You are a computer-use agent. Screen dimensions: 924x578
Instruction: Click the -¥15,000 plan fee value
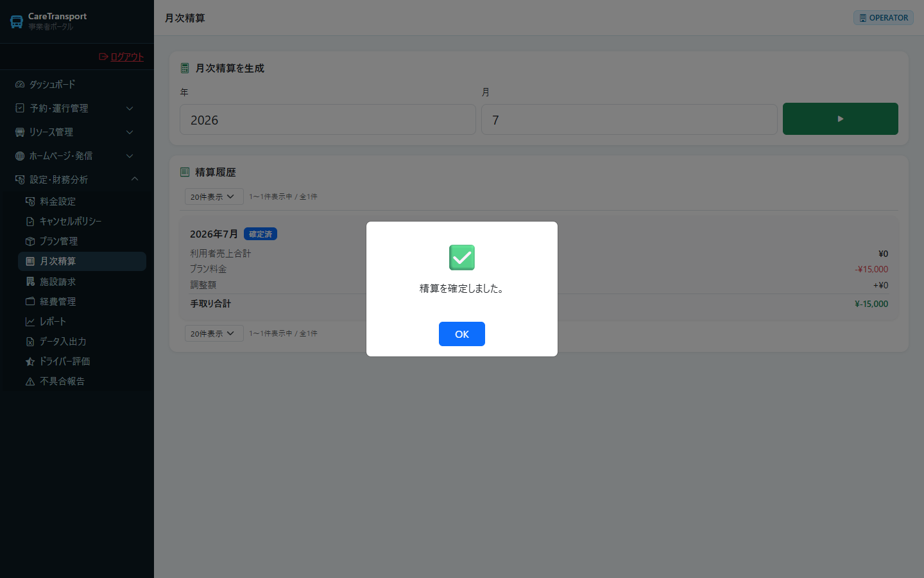(x=871, y=269)
